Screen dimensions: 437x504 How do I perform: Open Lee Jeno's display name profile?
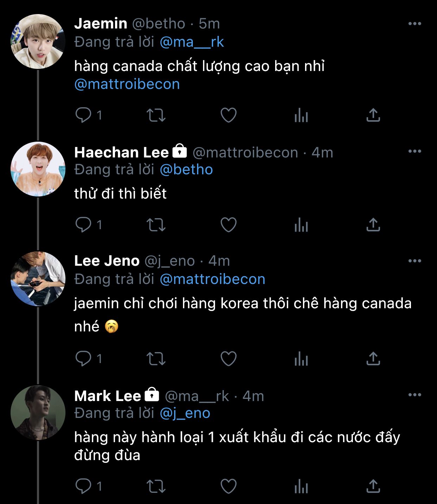[x=107, y=261]
